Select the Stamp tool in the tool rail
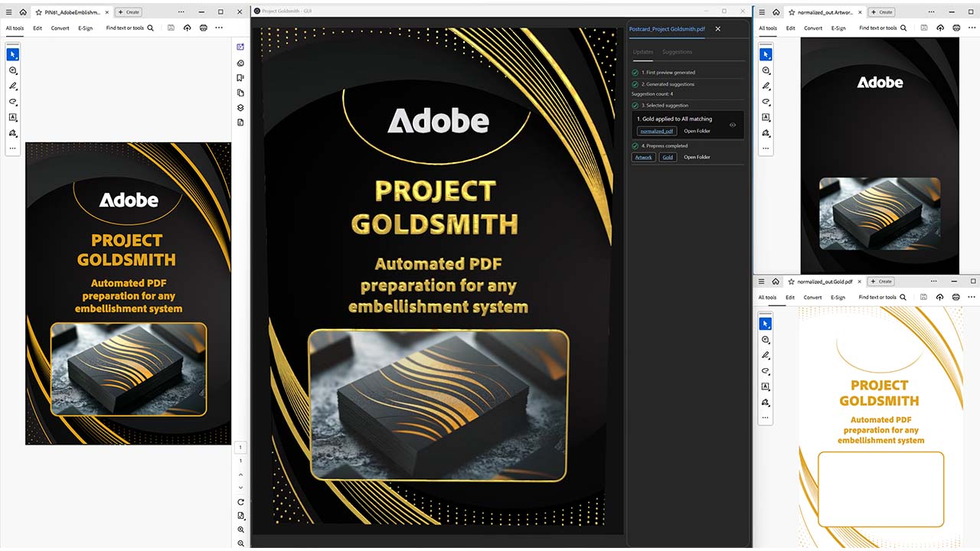The image size is (980, 551). point(12,133)
